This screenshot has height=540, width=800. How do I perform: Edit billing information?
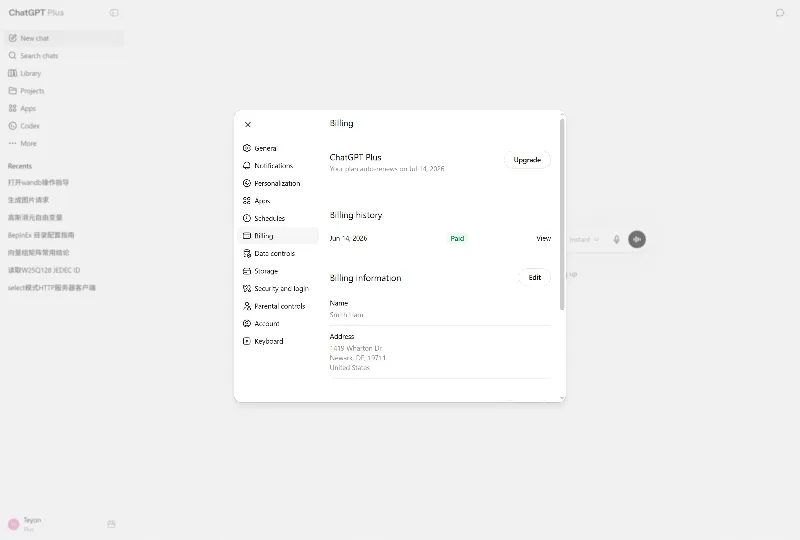(x=534, y=278)
